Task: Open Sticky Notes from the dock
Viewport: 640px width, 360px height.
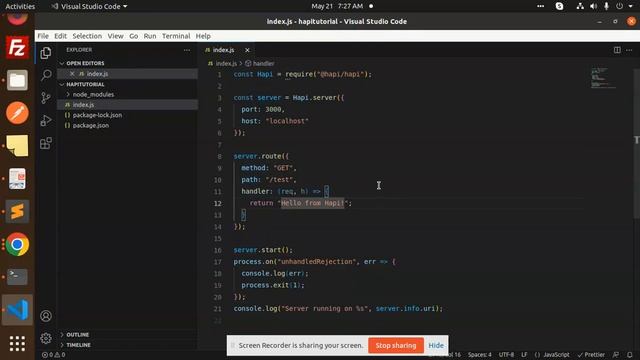Action: click(17, 146)
